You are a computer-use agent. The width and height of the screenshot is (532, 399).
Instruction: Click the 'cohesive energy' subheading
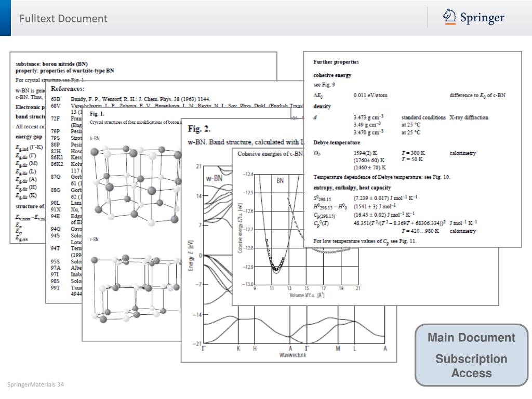(332, 75)
